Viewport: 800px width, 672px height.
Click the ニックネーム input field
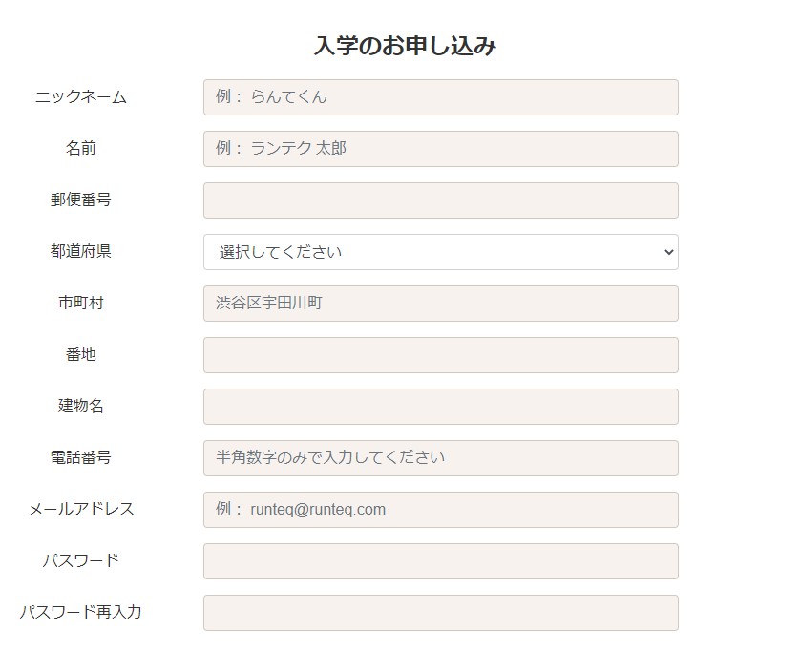[441, 97]
